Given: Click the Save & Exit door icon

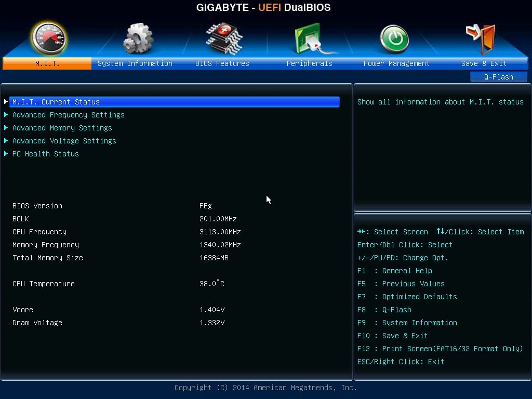Looking at the screenshot, I should pos(481,38).
